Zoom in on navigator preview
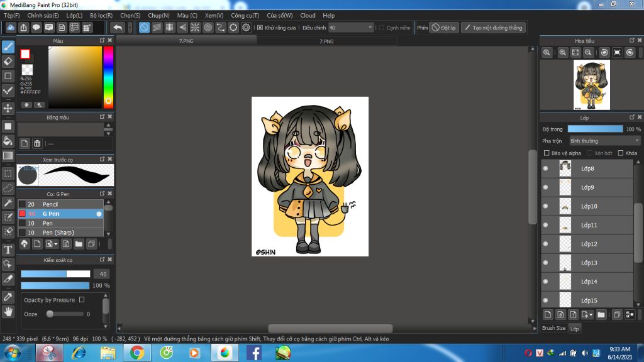The image size is (644, 362). (x=563, y=53)
